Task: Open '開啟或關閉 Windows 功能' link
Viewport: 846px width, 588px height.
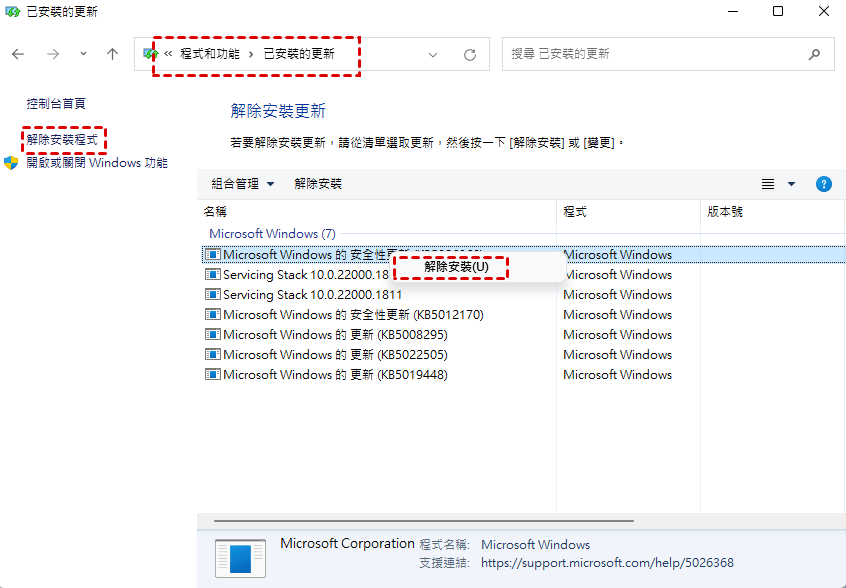Action: (97, 162)
